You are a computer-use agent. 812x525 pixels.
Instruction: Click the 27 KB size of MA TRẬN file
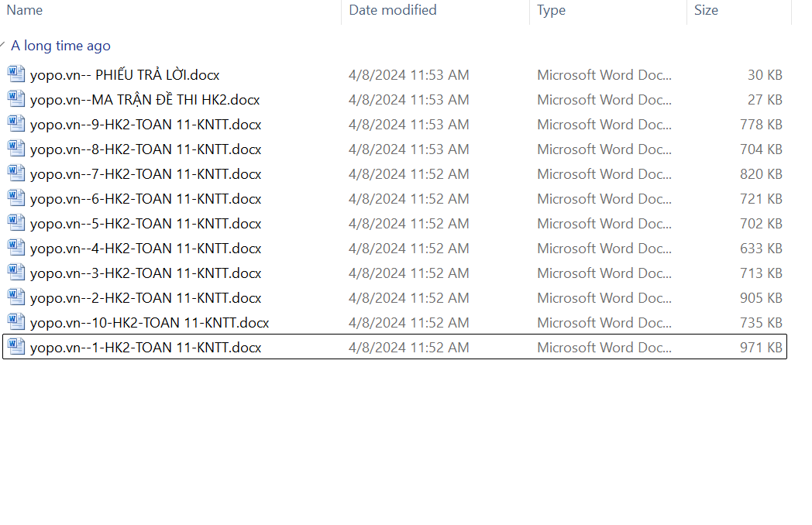click(765, 100)
